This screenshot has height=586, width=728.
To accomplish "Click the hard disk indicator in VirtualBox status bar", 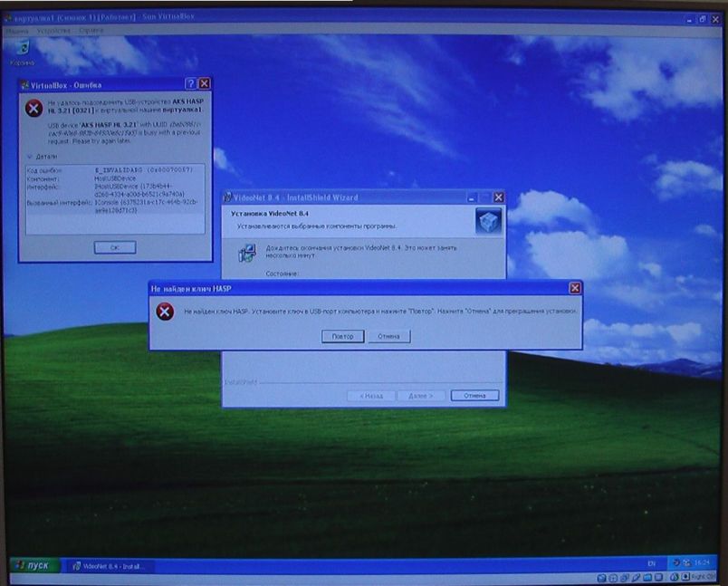I will pos(602,577).
